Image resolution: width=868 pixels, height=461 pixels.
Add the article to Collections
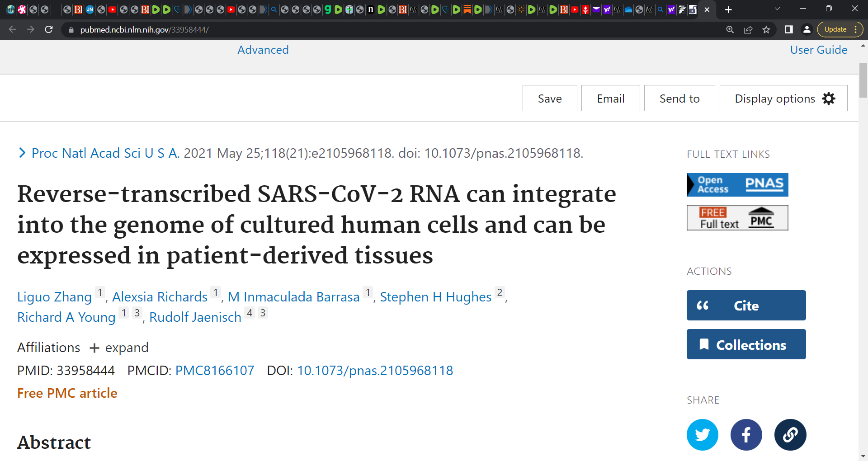tap(746, 344)
